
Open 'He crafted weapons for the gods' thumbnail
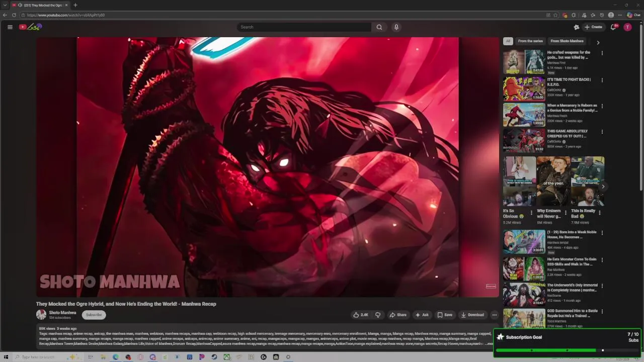click(524, 62)
